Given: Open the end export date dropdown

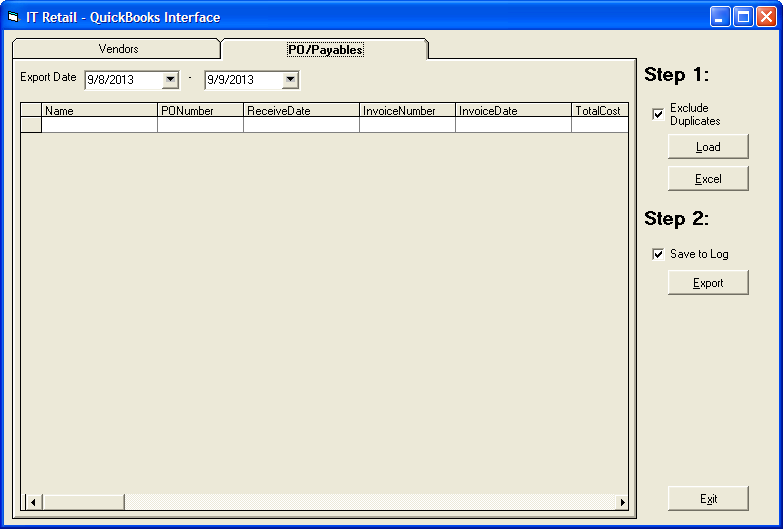Looking at the screenshot, I should [290, 79].
